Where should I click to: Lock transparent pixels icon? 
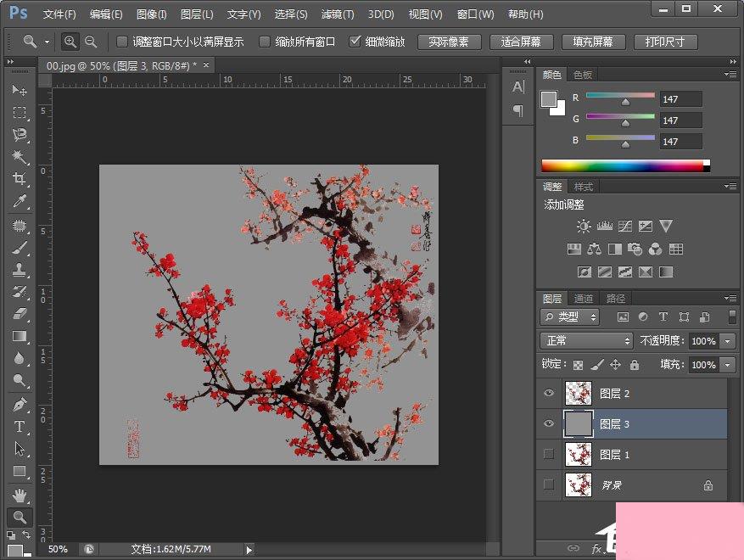pos(578,365)
